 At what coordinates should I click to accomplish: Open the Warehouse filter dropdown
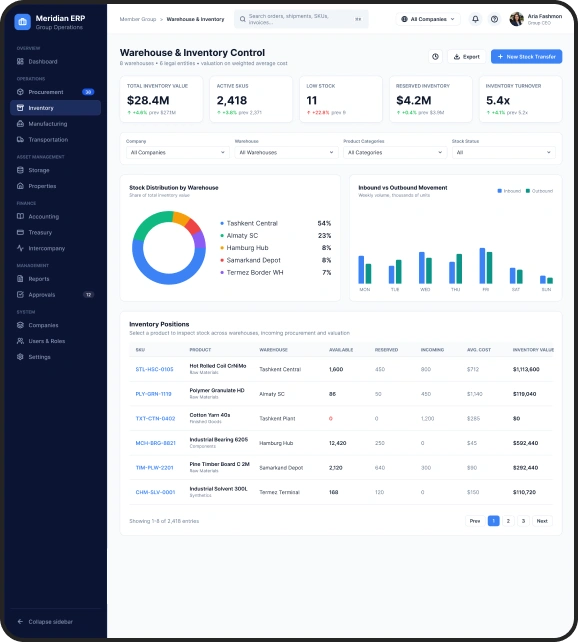pyautogui.click(x=286, y=152)
